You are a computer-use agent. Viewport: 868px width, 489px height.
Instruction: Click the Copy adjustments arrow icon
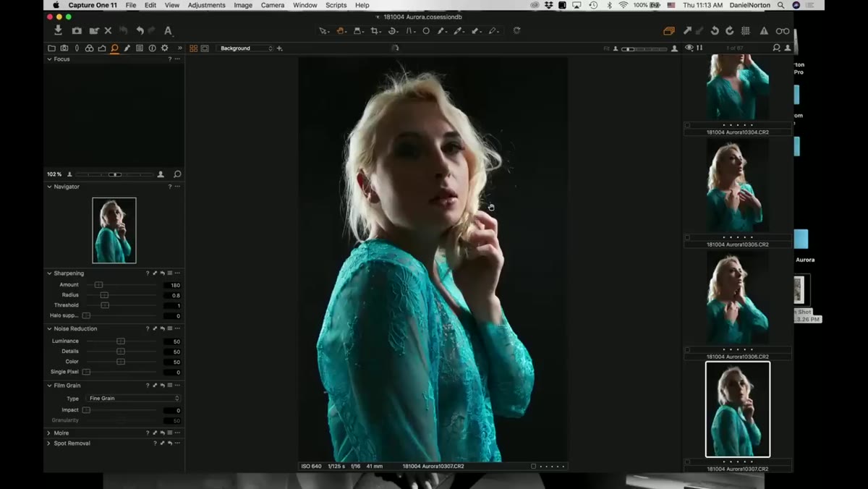point(687,30)
